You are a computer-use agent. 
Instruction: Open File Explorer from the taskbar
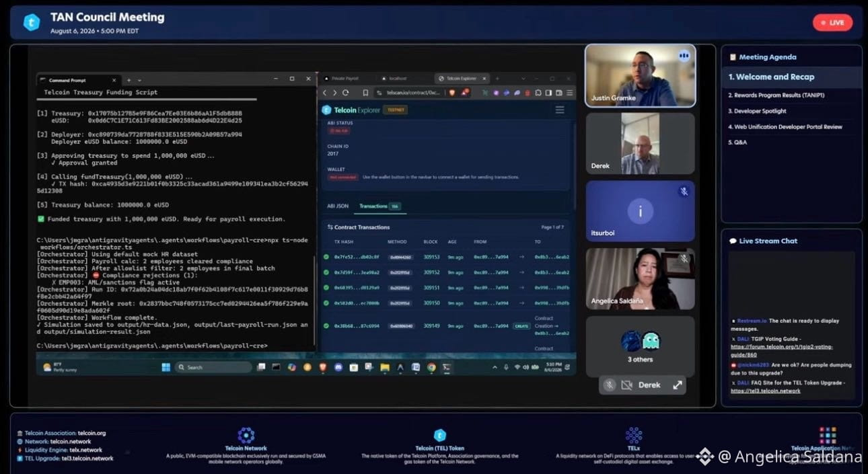click(384, 367)
